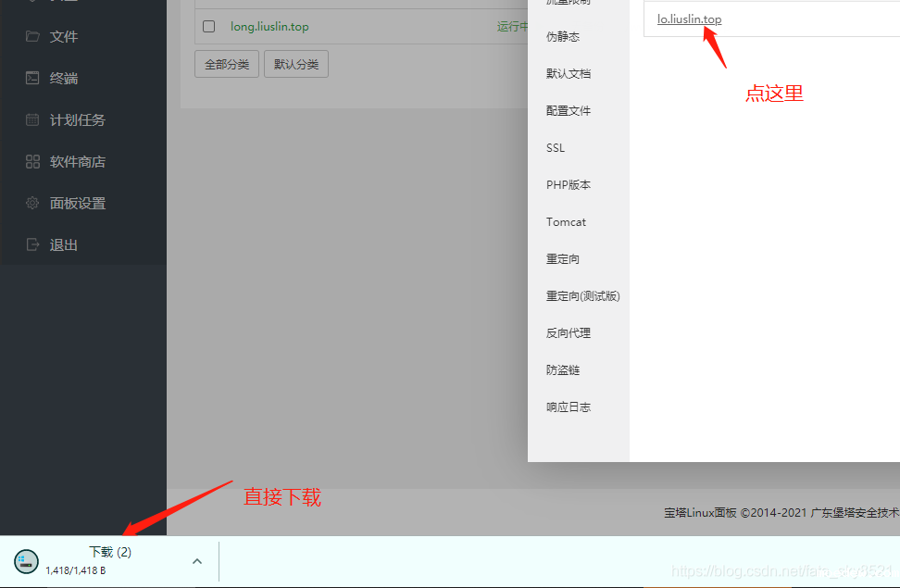The height and width of the screenshot is (588, 900).
Task: Click the Files folder icon in sidebar
Action: [32, 37]
